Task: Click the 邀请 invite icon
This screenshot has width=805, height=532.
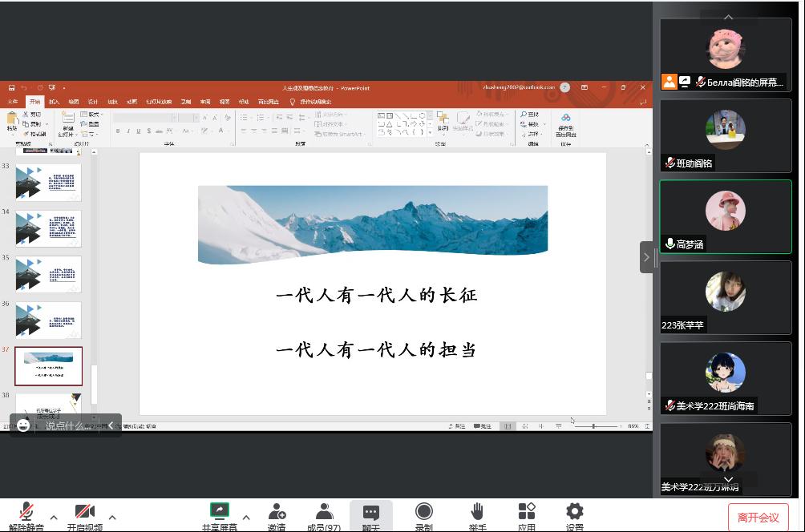Action: click(277, 512)
